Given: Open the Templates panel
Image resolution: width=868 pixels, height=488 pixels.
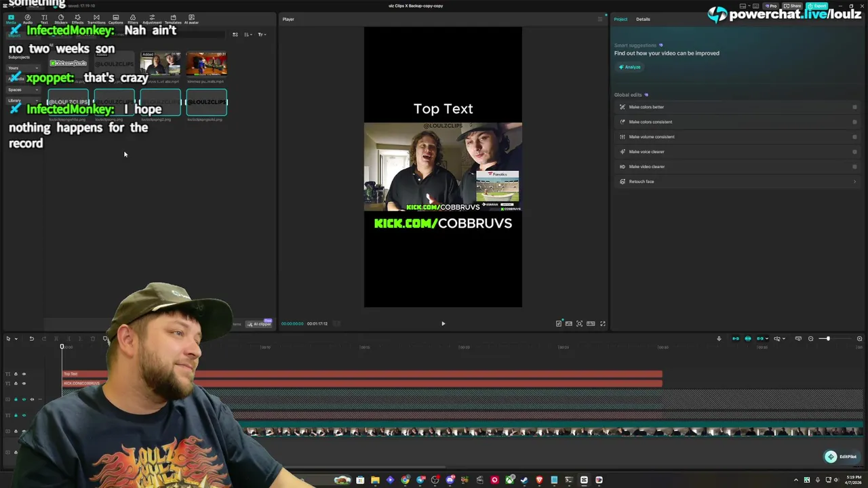Looking at the screenshot, I should 173,19.
